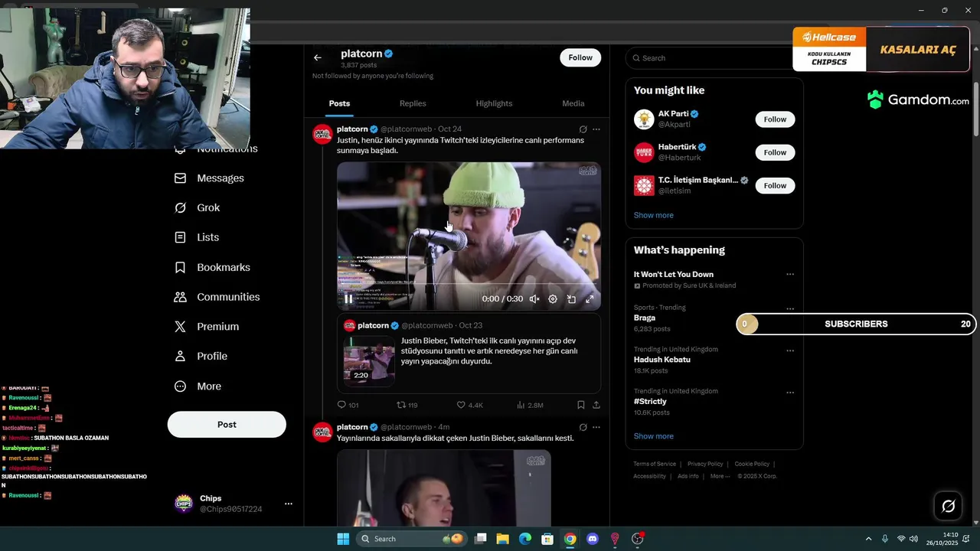The width and height of the screenshot is (980, 551).
Task: Open the Lists icon in sidebar
Action: (180, 237)
